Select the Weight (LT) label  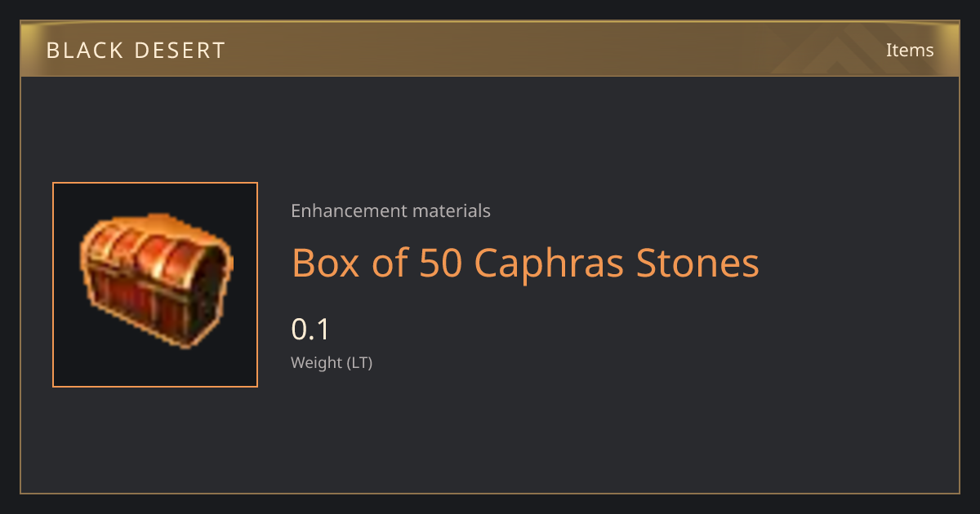332,363
